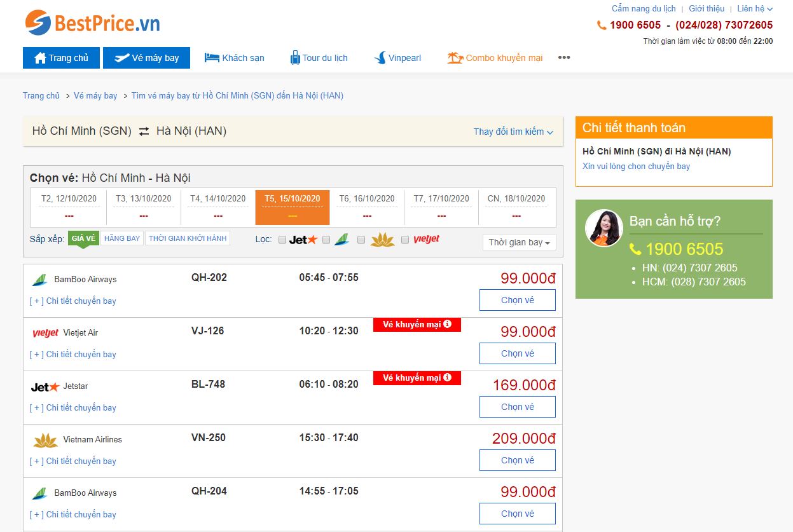
Task: Select date tab T5, 15/10/2020
Action: coord(293,207)
